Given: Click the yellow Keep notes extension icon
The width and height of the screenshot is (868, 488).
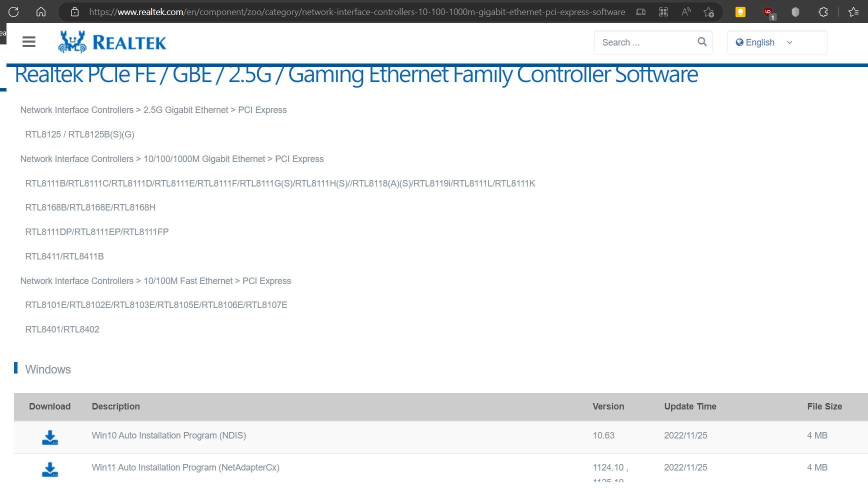Looking at the screenshot, I should coord(740,12).
